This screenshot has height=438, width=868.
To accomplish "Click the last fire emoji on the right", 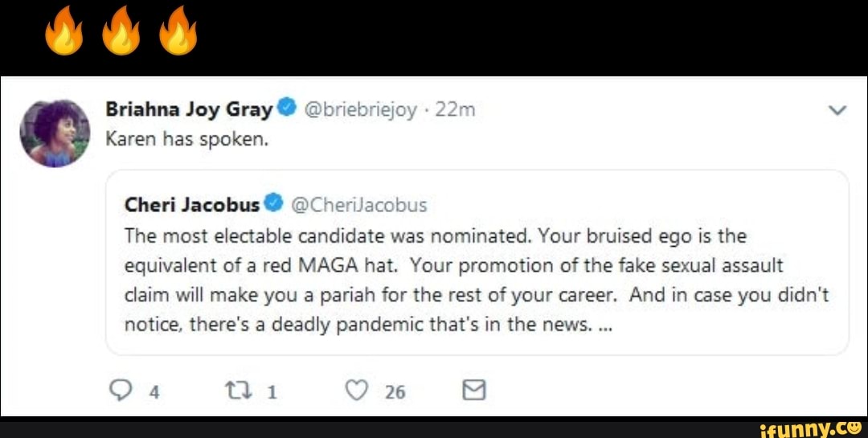I will tap(178, 32).
